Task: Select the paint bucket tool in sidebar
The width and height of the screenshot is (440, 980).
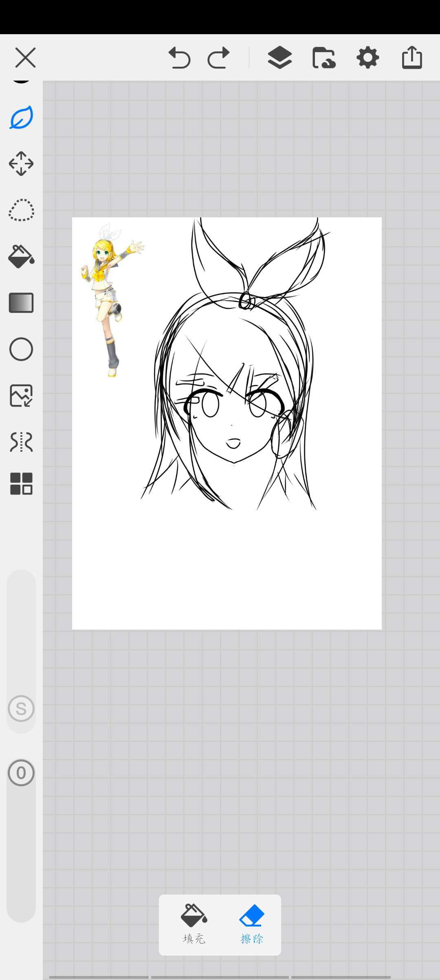Action: (x=21, y=256)
